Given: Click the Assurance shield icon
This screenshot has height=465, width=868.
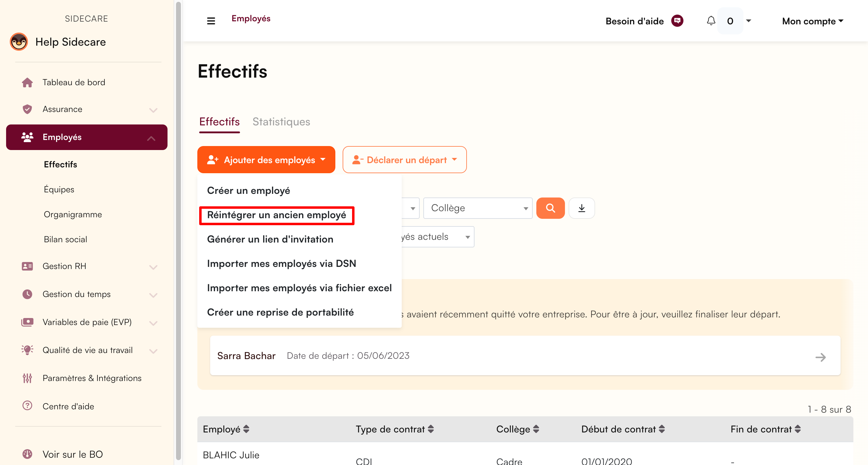Looking at the screenshot, I should tap(27, 109).
